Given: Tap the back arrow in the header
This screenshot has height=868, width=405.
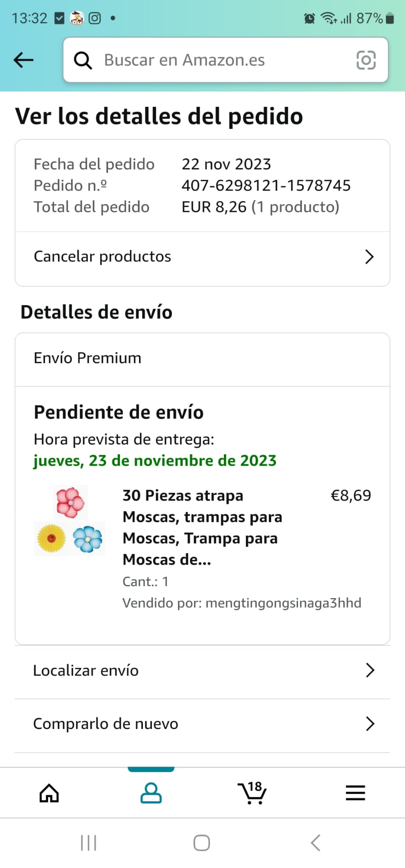Looking at the screenshot, I should [x=24, y=60].
